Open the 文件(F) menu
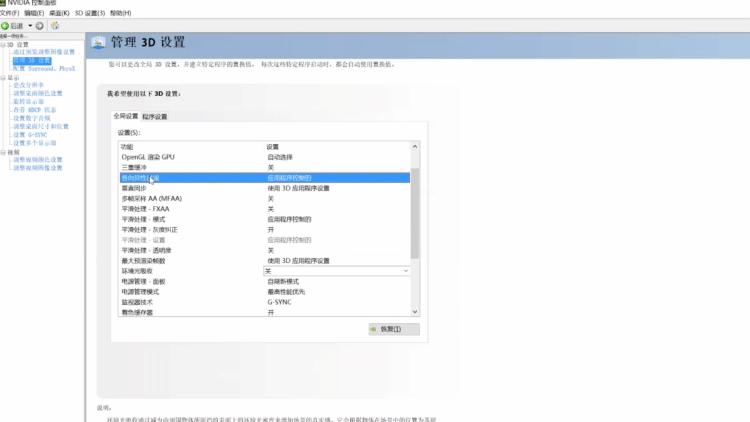Viewport: 750px width, 422px height. (9, 13)
